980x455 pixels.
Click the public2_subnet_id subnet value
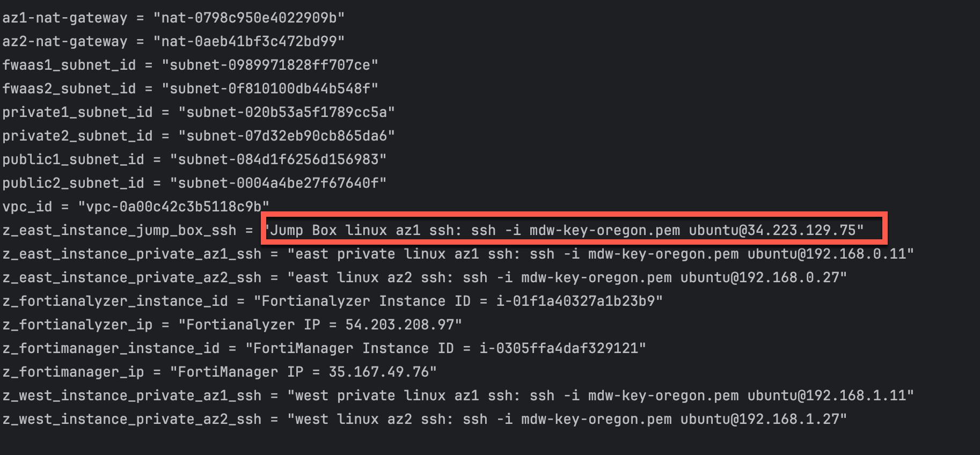click(x=278, y=183)
